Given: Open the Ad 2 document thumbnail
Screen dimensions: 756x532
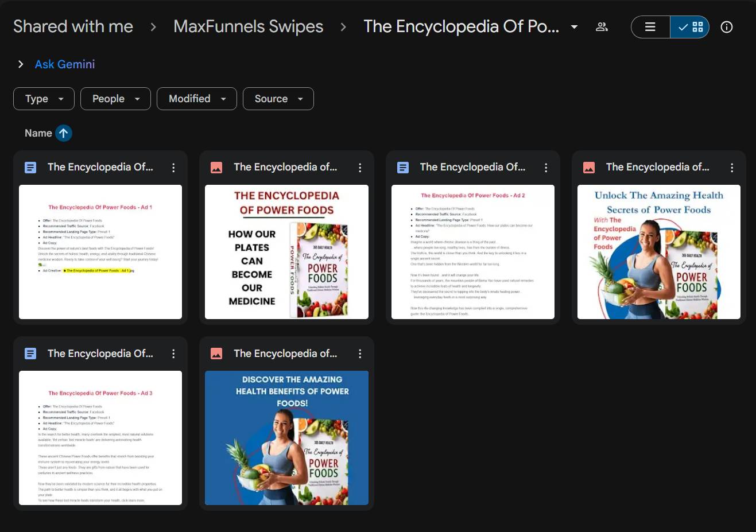Looking at the screenshot, I should pos(472,251).
